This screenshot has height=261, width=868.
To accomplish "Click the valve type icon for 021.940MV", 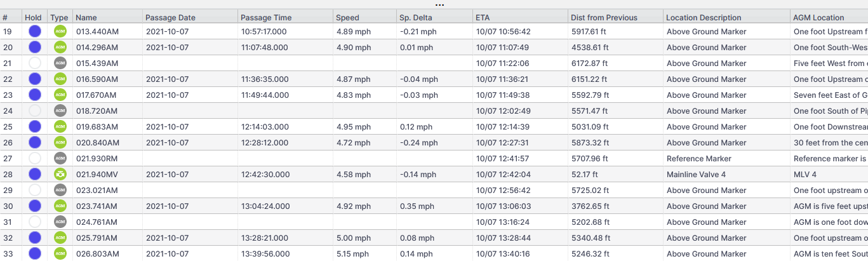I will 60,174.
